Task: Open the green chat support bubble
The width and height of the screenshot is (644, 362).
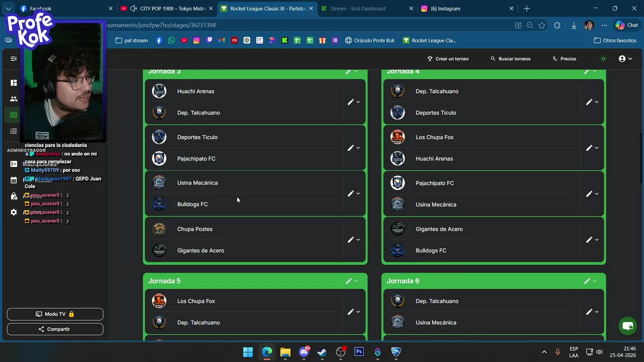Action: click(x=627, y=326)
